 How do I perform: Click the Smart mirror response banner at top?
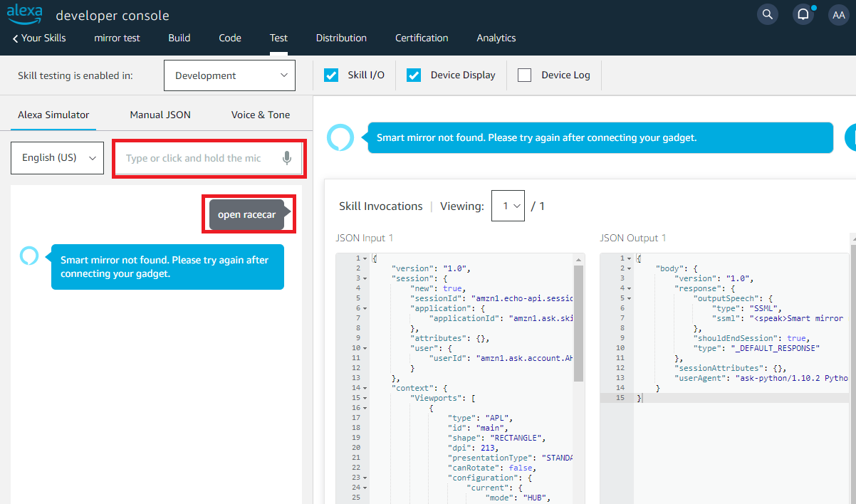click(x=599, y=137)
